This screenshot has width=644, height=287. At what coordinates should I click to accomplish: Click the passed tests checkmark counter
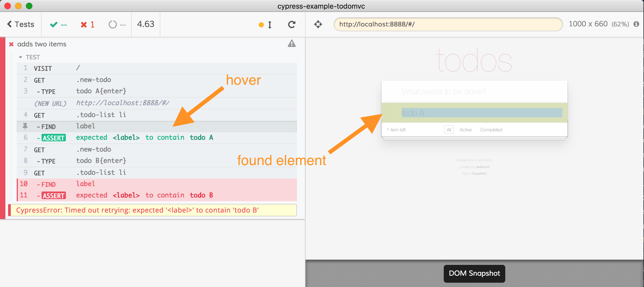pos(58,25)
